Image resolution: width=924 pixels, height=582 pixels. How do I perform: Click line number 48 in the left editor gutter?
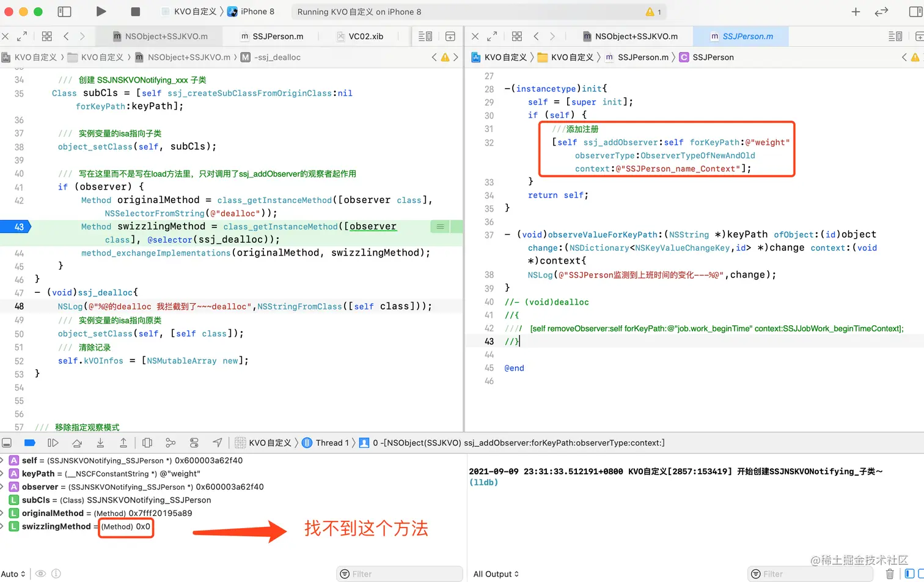coord(19,306)
